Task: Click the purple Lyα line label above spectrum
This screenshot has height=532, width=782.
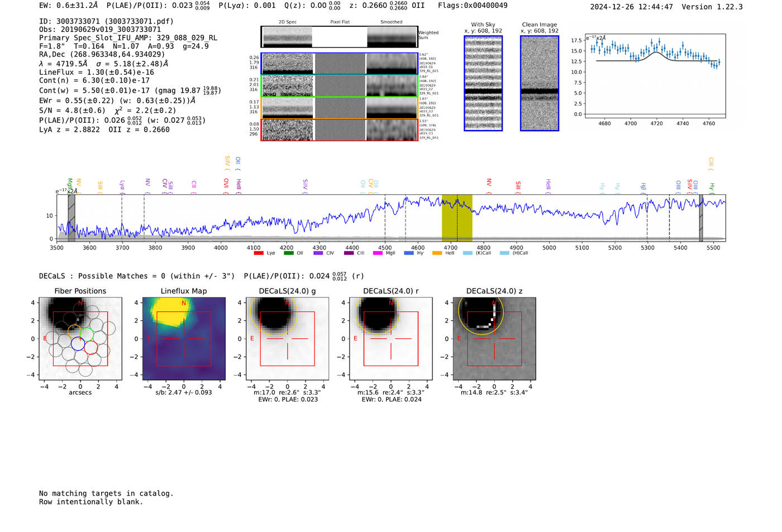Action: click(122, 185)
